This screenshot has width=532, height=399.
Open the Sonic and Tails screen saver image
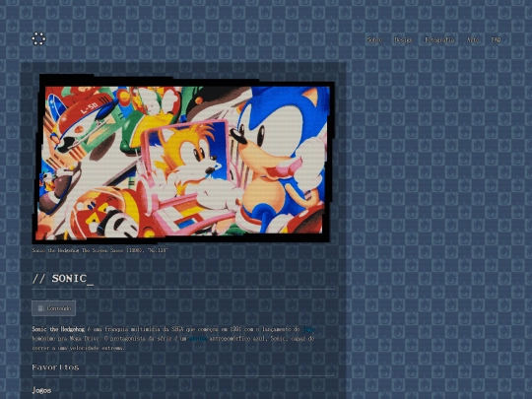184,159
